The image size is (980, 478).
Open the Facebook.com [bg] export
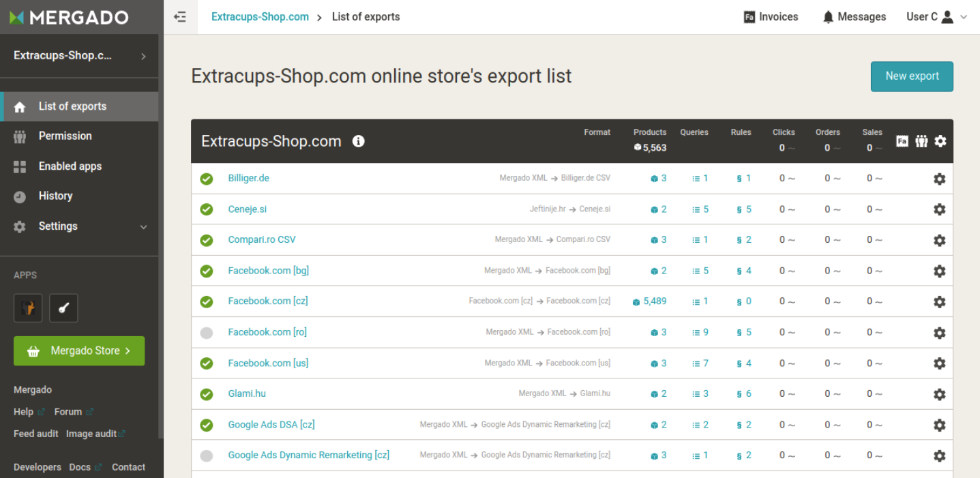coord(268,271)
